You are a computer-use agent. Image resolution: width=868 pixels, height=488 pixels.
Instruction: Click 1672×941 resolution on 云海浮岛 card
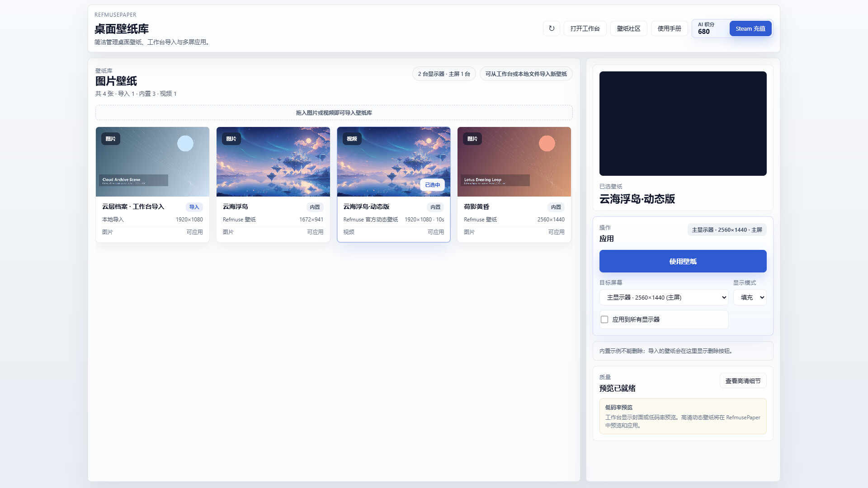(311, 220)
